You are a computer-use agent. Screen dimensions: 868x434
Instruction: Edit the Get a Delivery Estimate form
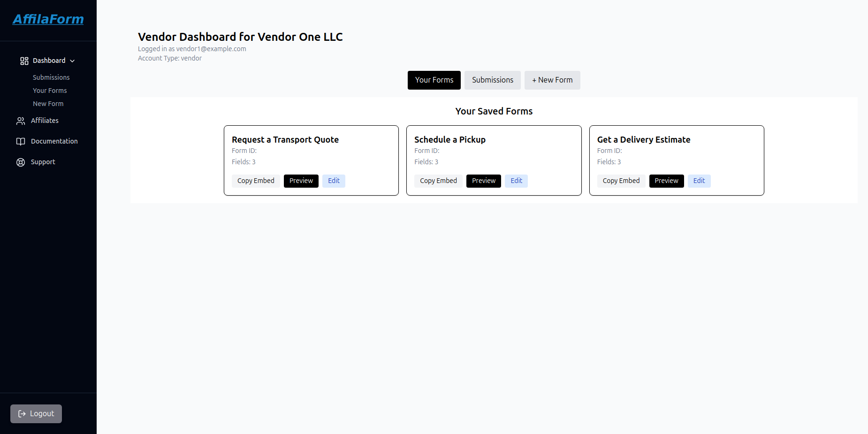coord(699,181)
